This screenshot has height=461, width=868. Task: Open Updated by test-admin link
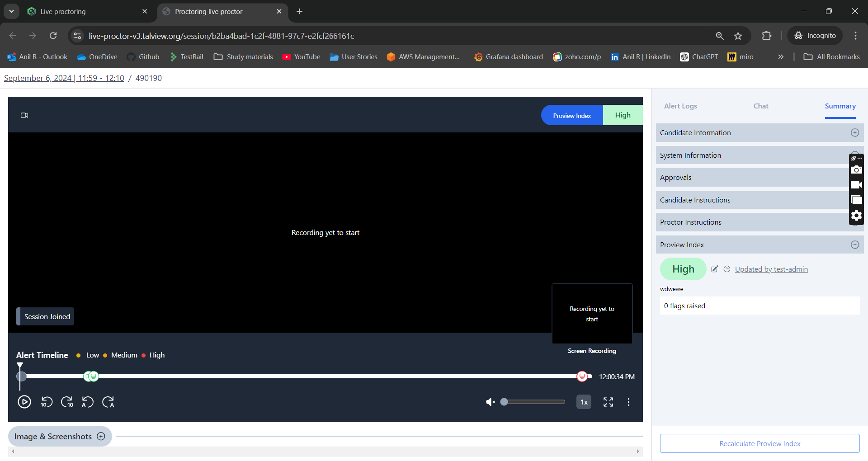click(x=771, y=269)
